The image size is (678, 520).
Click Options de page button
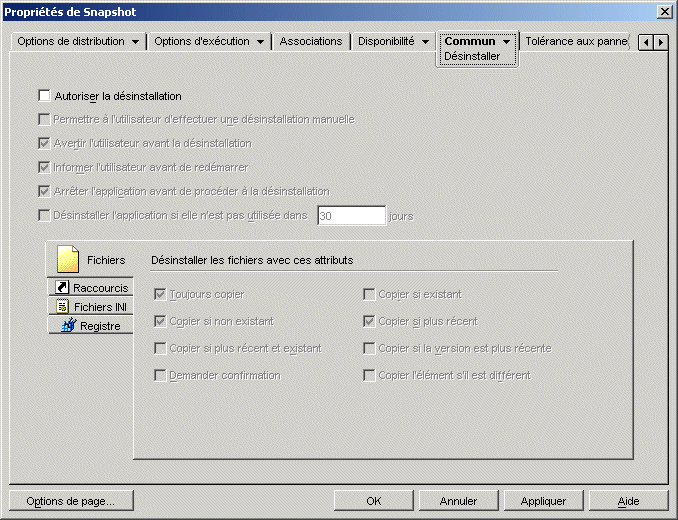[x=71, y=501]
